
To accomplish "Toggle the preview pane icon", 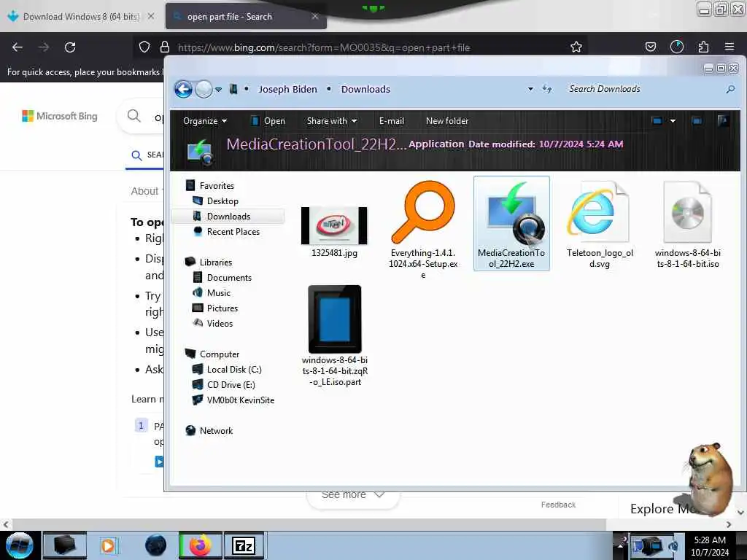I will [697, 121].
